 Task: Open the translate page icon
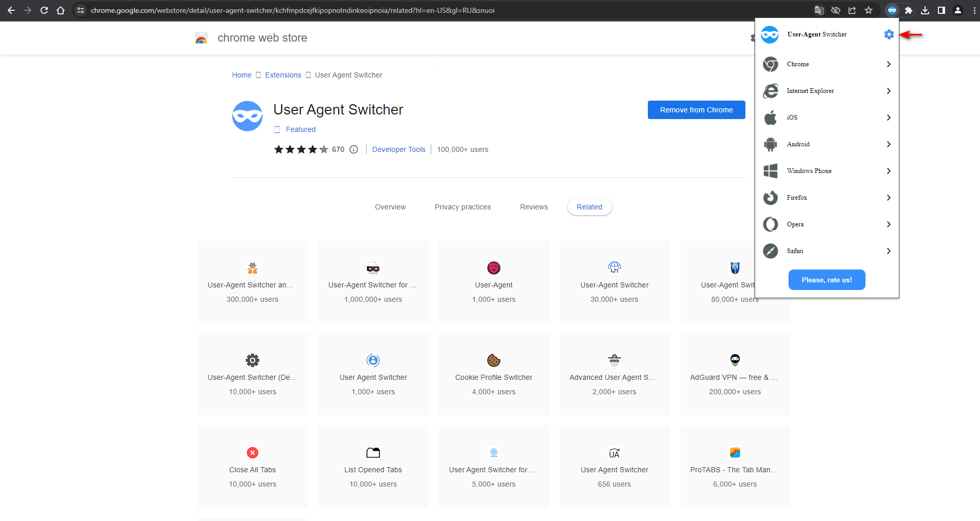tap(819, 10)
